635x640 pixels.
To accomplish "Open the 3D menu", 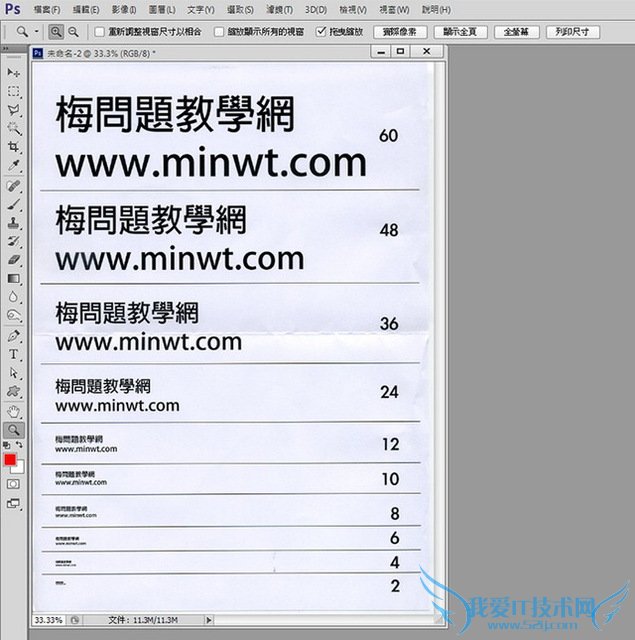I will click(316, 10).
